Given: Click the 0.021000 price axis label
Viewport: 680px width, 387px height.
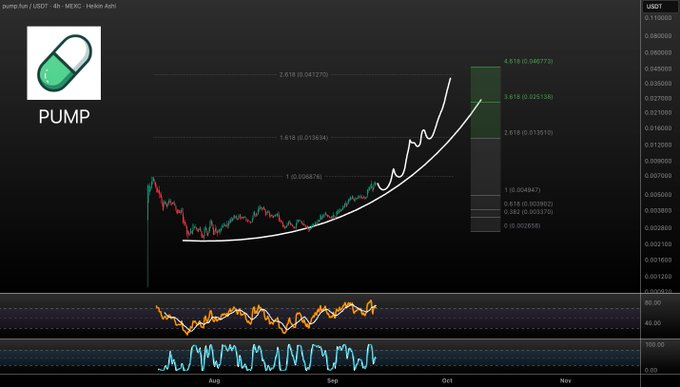Looking at the screenshot, I should pyautogui.click(x=658, y=112).
